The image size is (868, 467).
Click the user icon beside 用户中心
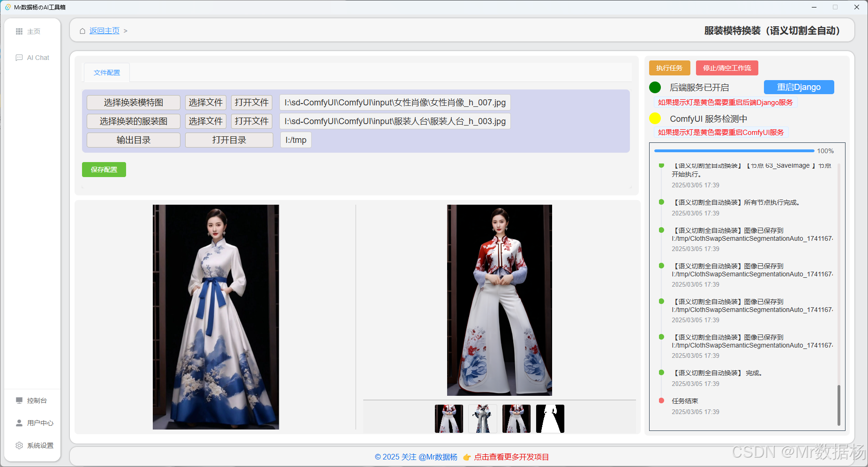coord(19,423)
